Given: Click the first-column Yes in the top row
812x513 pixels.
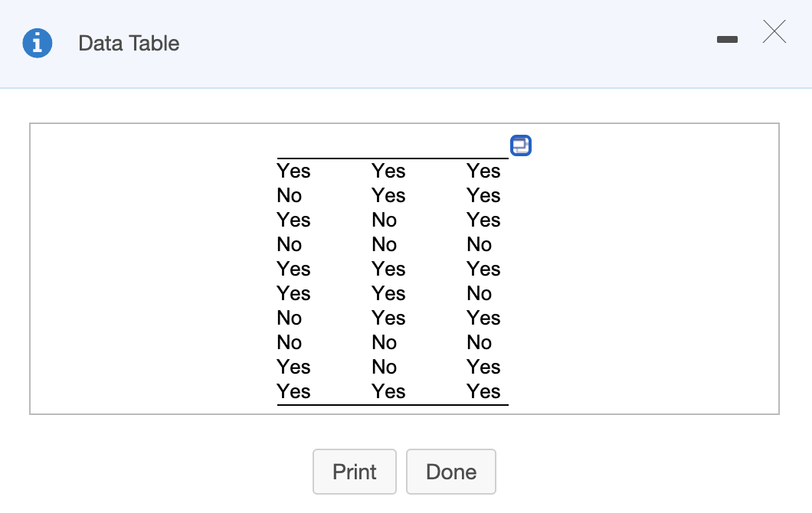Looking at the screenshot, I should [294, 171].
